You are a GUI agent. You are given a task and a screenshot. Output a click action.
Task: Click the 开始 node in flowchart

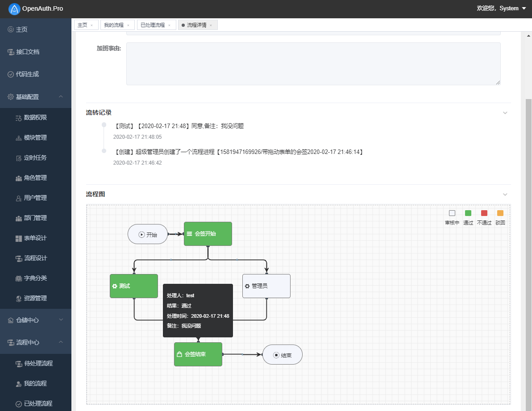click(148, 234)
